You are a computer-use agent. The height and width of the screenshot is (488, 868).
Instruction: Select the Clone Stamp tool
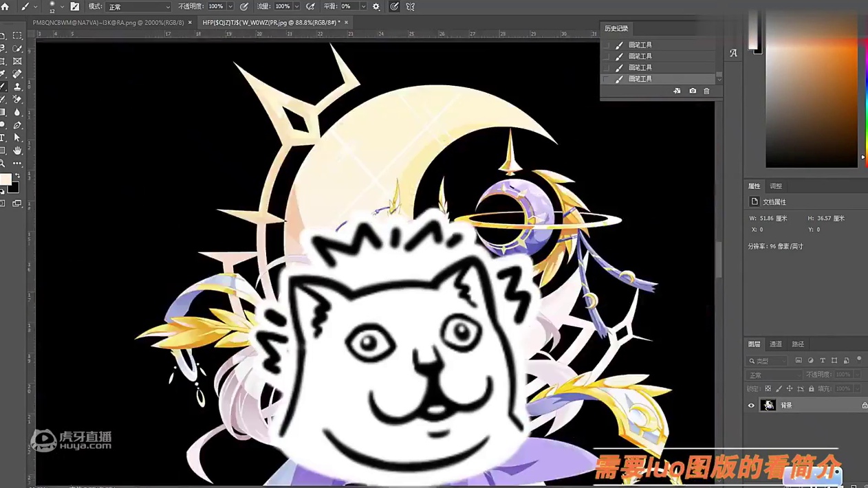pyautogui.click(x=17, y=87)
